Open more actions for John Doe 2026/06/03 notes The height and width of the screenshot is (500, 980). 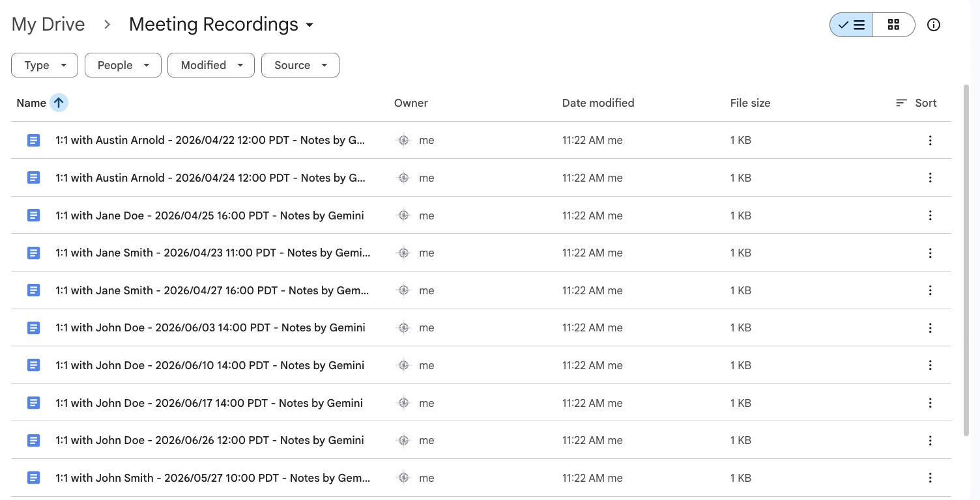click(x=930, y=328)
